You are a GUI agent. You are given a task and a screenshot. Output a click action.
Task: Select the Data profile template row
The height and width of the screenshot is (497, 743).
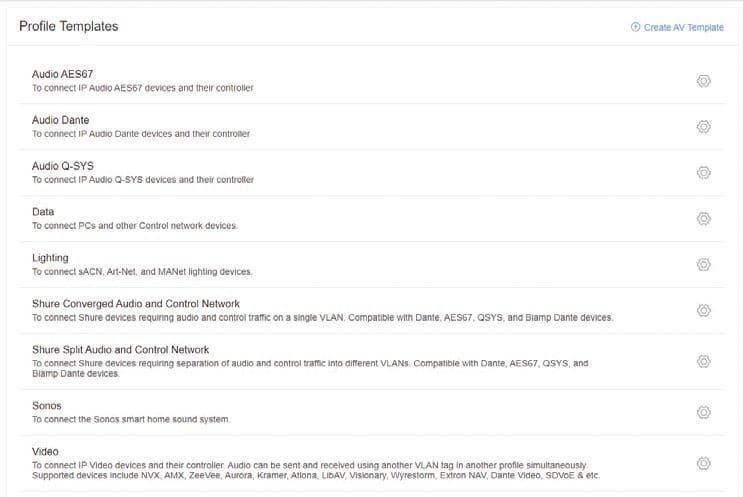point(43,212)
